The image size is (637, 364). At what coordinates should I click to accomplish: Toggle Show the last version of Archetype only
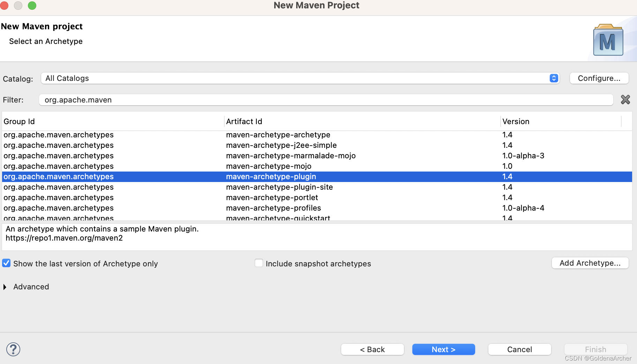tap(6, 263)
